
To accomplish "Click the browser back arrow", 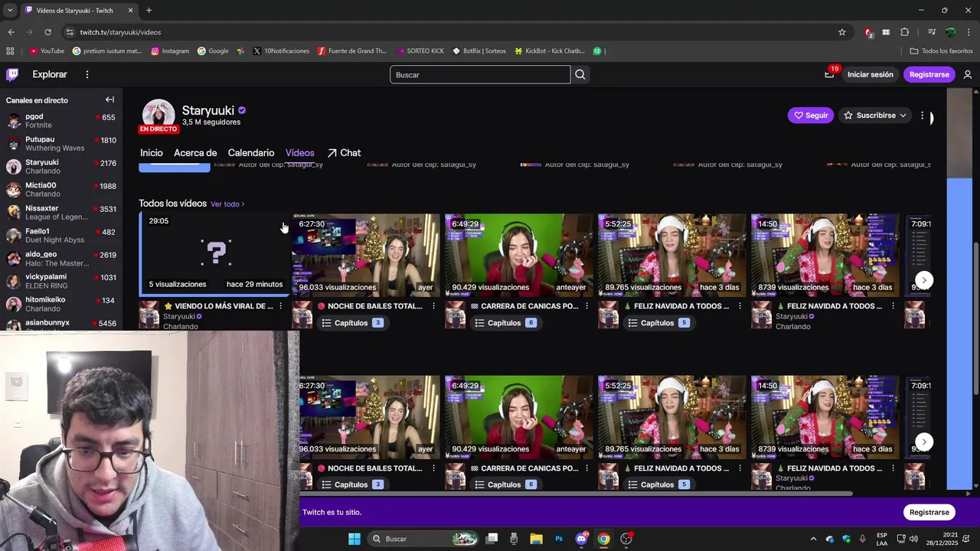I will (11, 32).
